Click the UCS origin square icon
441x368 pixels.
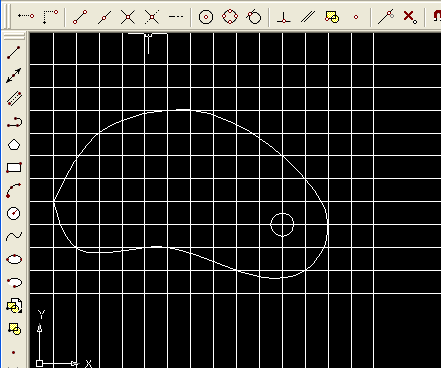point(39,363)
